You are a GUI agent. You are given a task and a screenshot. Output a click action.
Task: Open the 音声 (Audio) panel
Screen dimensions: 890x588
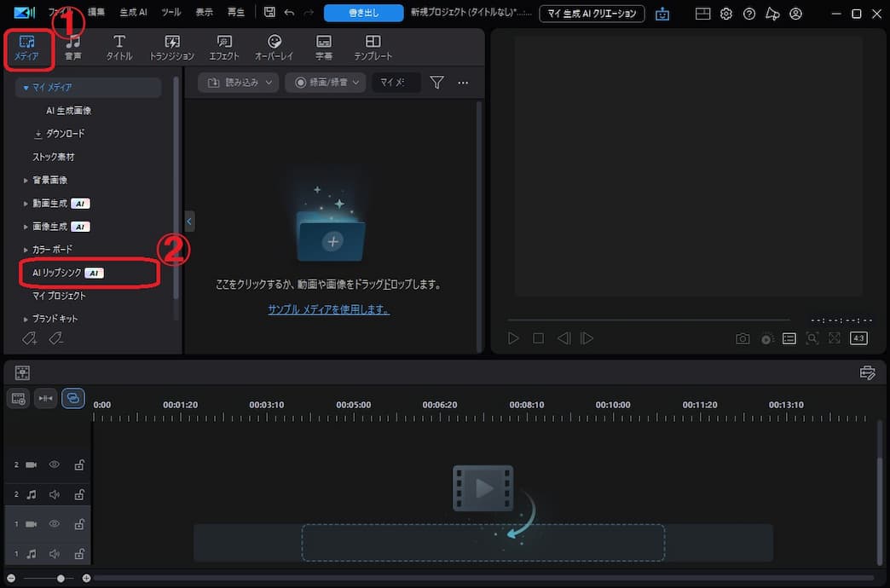(72, 47)
